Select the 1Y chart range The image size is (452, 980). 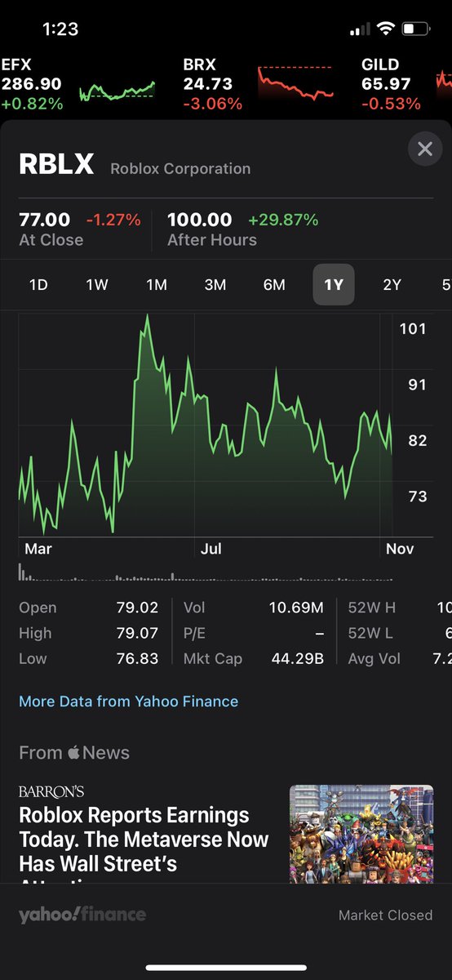coord(334,285)
